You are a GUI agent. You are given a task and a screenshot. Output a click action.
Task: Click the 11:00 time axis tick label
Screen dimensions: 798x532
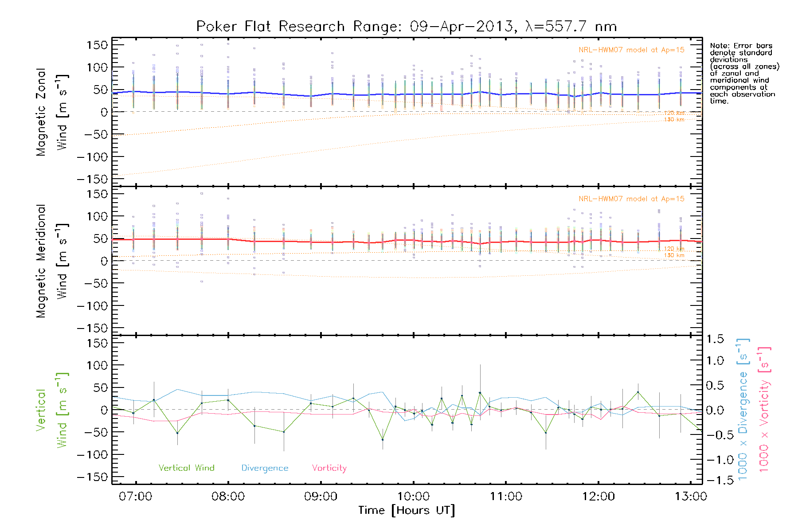[x=506, y=497]
